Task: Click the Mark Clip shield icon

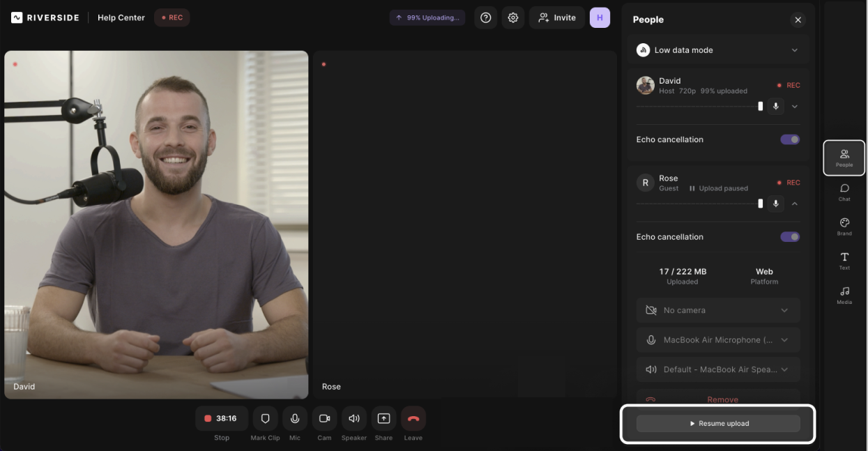Action: pyautogui.click(x=265, y=418)
